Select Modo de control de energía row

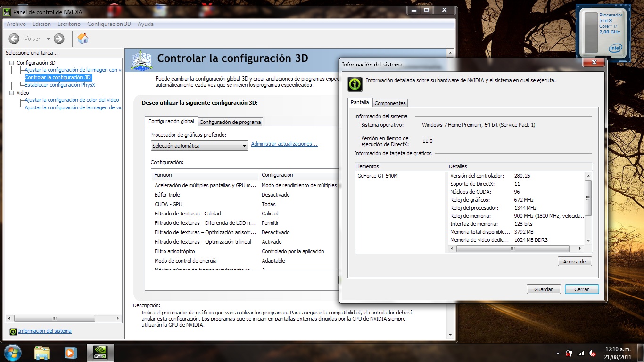245,261
